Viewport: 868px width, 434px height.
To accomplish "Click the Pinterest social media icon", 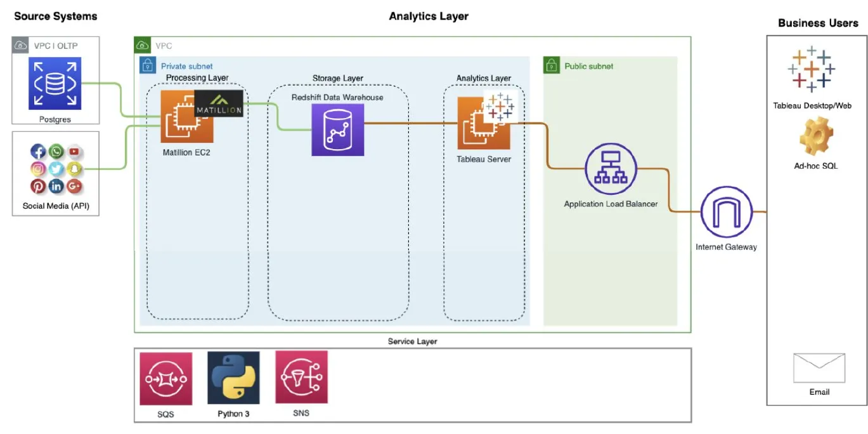I will [38, 186].
